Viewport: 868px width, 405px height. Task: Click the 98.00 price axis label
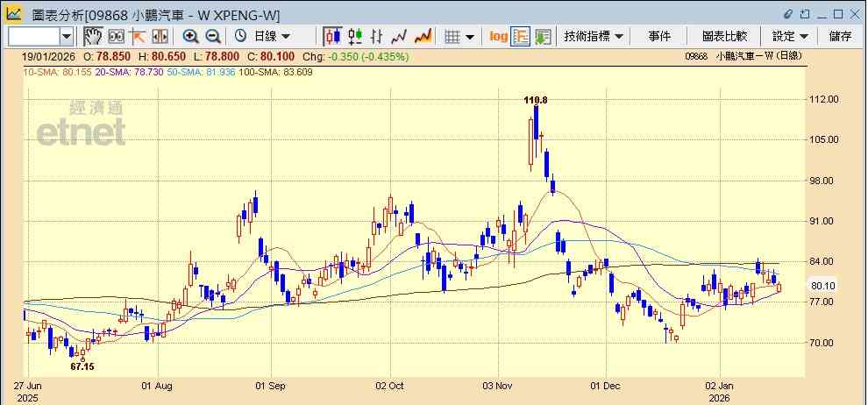click(823, 181)
